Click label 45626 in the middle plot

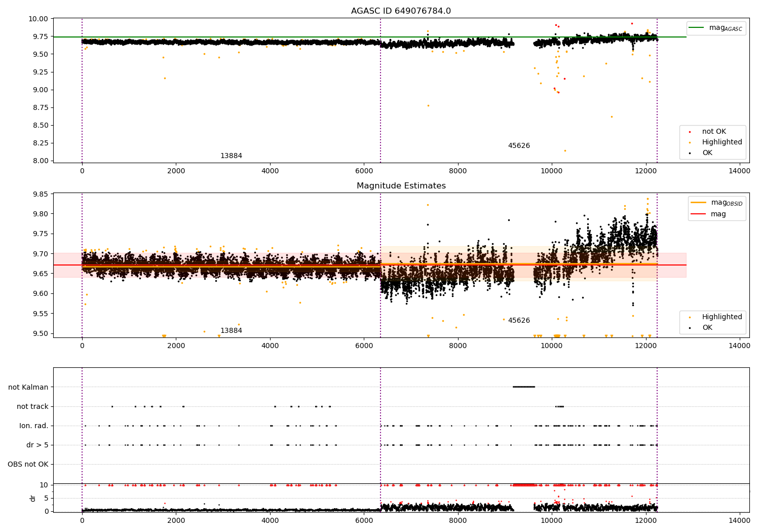[519, 321]
